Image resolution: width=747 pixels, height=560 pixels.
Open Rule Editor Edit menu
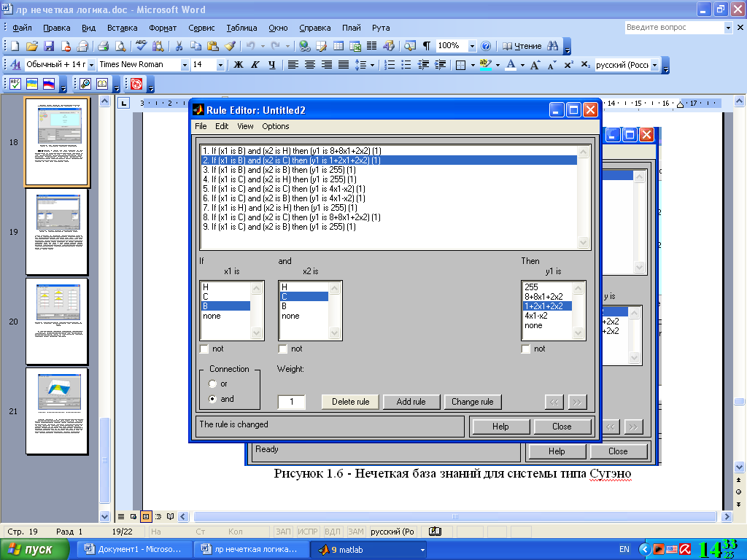pos(222,126)
